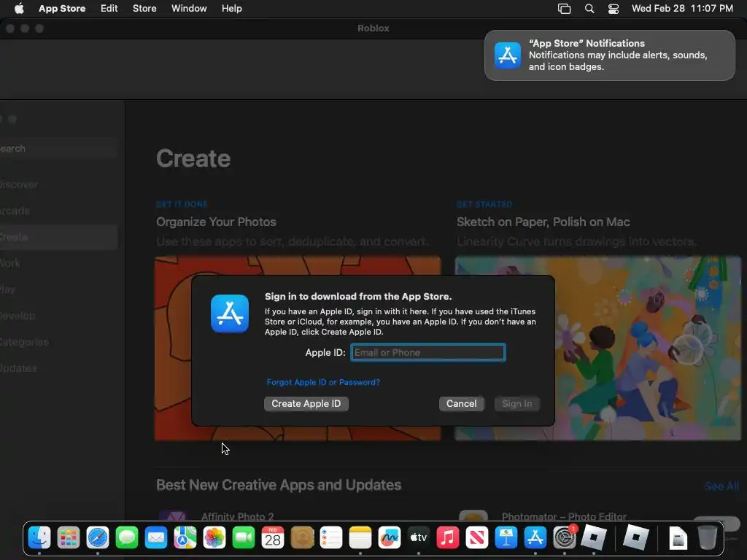
Task: Open Sketch on Paper, Polish on Mac story
Action: (x=543, y=222)
